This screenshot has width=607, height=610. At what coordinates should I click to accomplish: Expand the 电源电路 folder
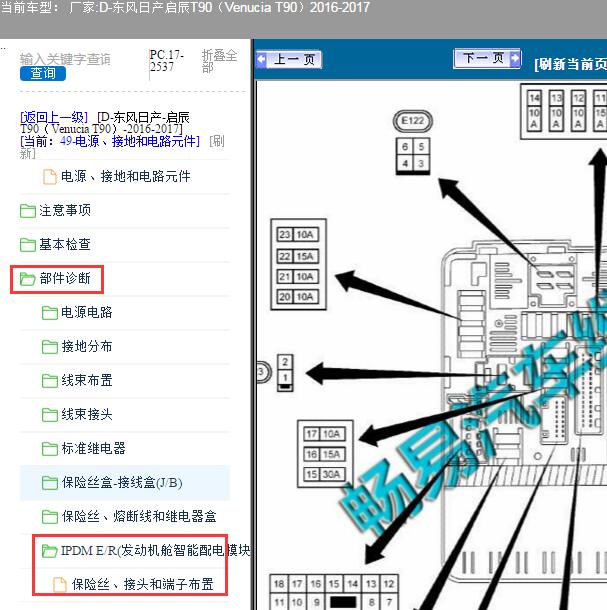click(87, 312)
